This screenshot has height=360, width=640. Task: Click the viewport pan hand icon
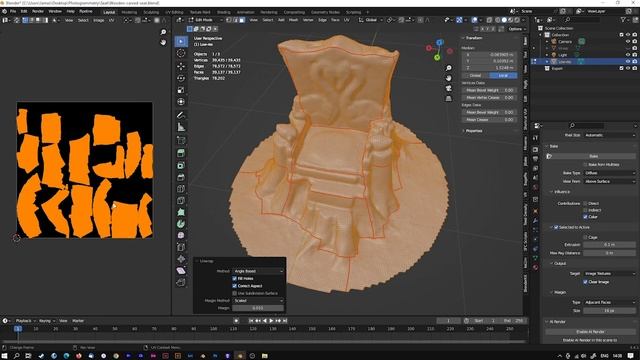click(x=449, y=78)
